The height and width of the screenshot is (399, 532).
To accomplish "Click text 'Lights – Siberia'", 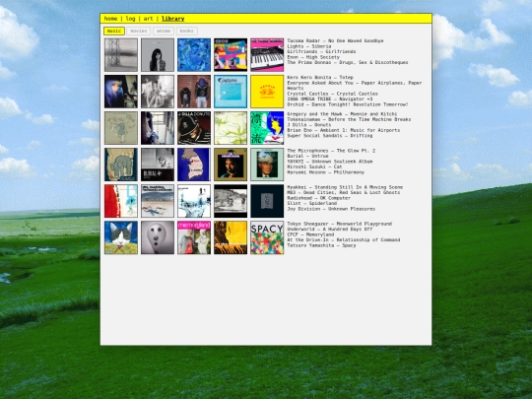I will pyautogui.click(x=309, y=46).
